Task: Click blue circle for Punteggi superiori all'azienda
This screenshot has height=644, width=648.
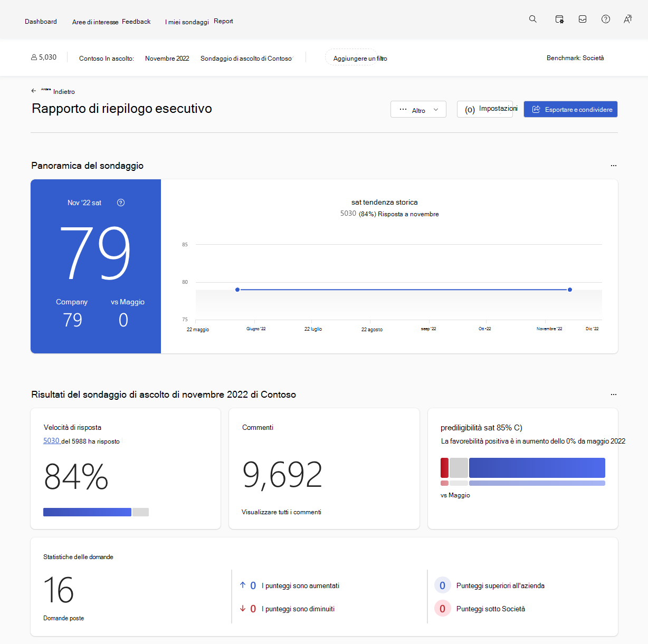Action: [x=442, y=585]
